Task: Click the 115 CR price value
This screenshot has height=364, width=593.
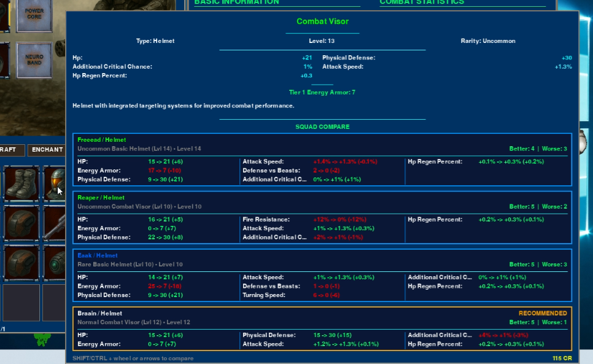Action: click(x=562, y=358)
